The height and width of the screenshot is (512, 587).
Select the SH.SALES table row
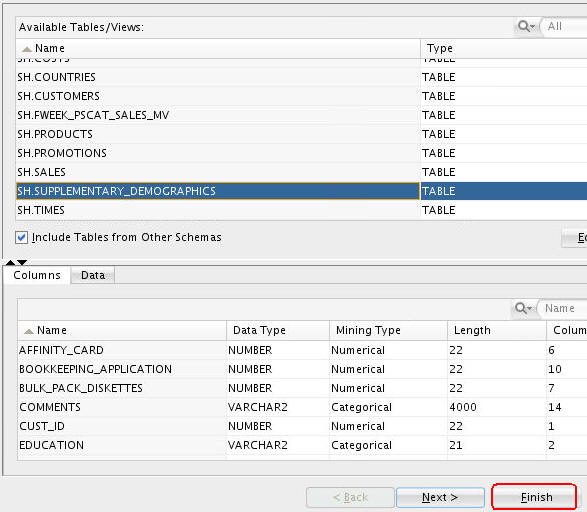(301, 172)
